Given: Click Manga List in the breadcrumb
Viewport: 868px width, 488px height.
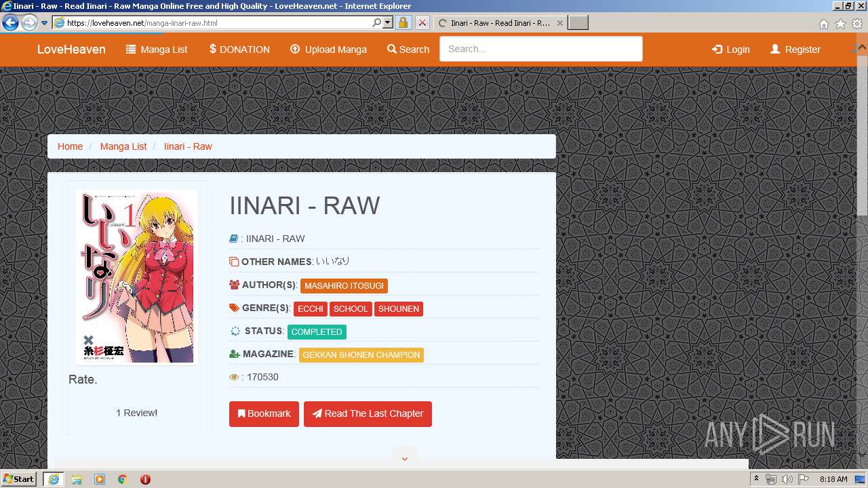Looking at the screenshot, I should coord(123,146).
